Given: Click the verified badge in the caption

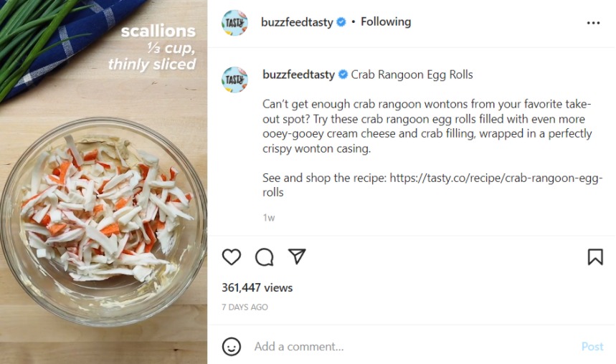Looking at the screenshot, I should pos(343,75).
